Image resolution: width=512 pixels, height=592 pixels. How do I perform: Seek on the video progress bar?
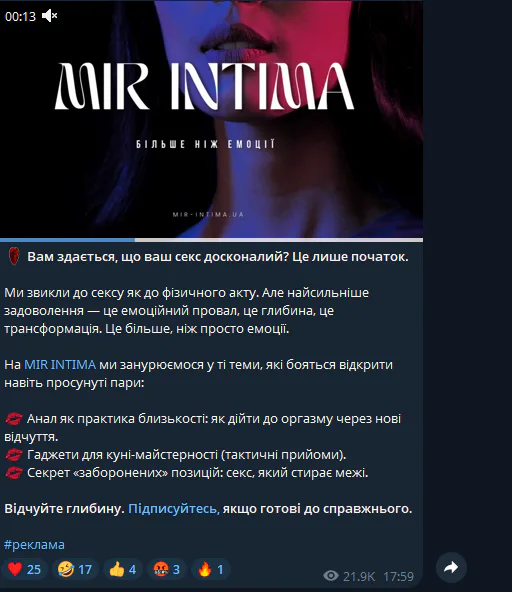(211, 240)
